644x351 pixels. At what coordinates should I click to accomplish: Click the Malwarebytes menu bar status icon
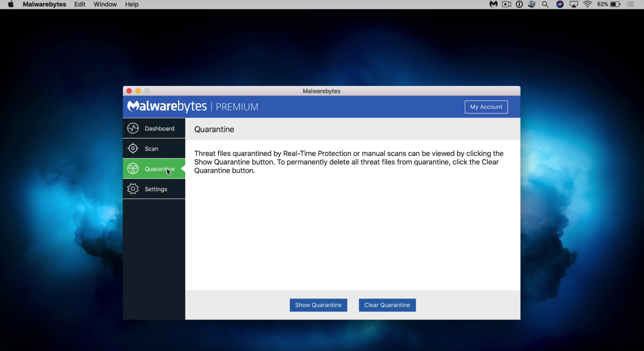click(x=493, y=4)
